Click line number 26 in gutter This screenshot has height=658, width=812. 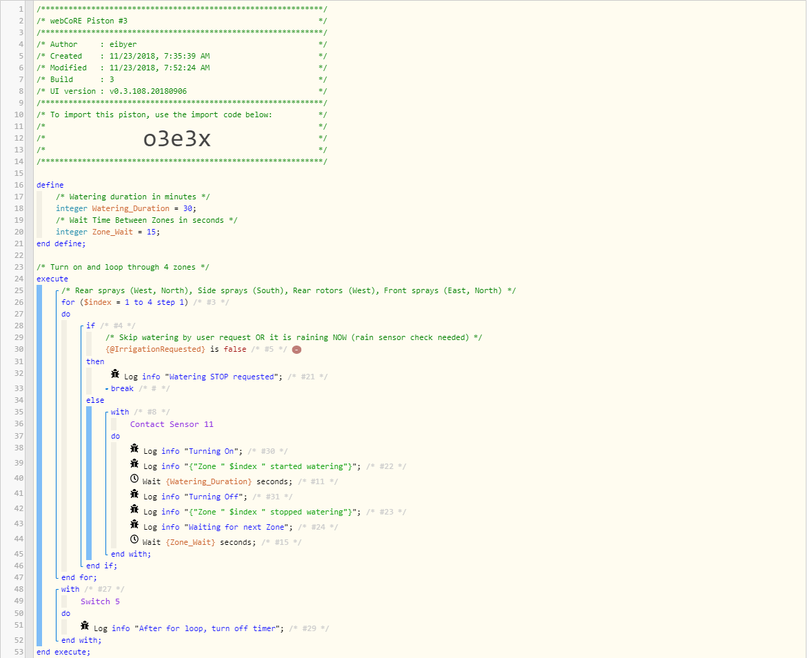19,302
